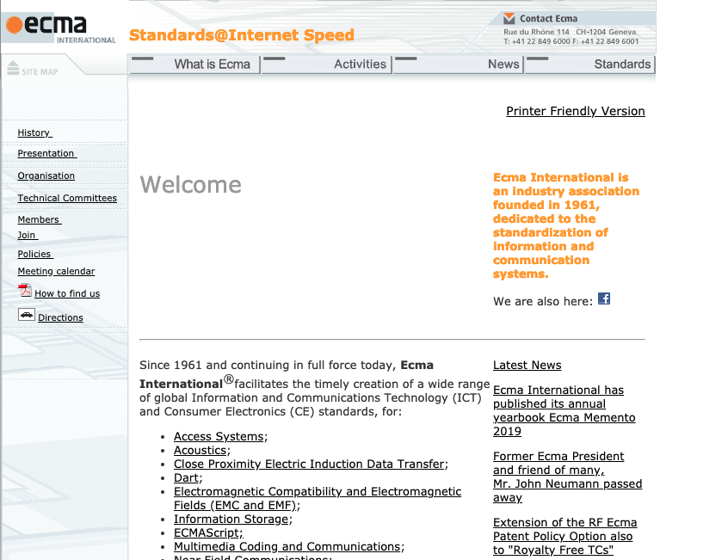This screenshot has width=728, height=560.
Task: Click the Contact Ecma envelope icon
Action: pos(509,18)
